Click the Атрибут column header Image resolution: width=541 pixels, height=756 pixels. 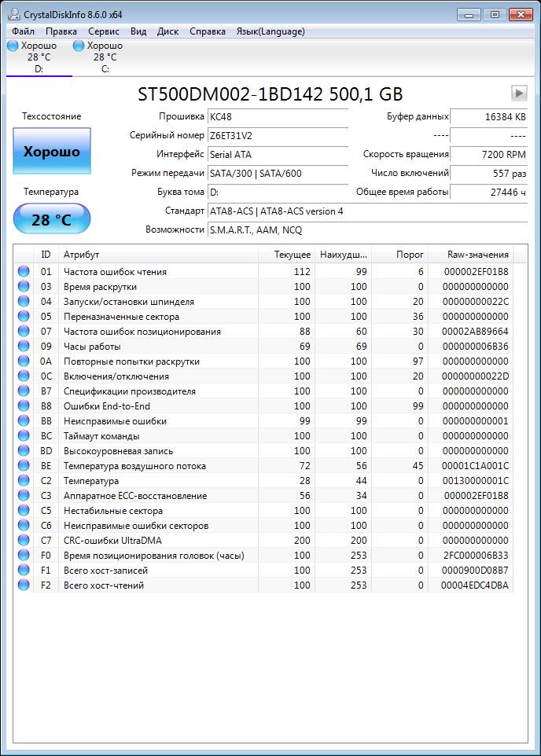tap(158, 255)
